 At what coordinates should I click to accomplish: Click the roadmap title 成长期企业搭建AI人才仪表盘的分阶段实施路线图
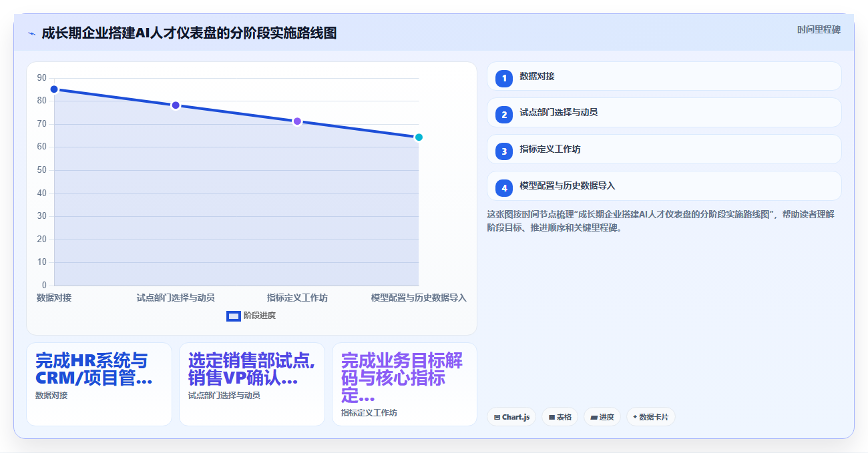coord(189,33)
